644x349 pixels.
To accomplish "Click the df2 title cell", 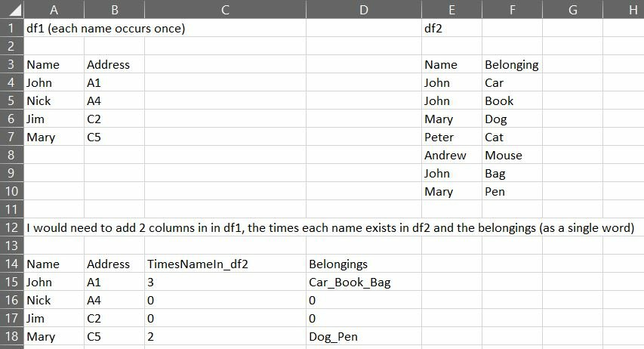I will [451, 28].
